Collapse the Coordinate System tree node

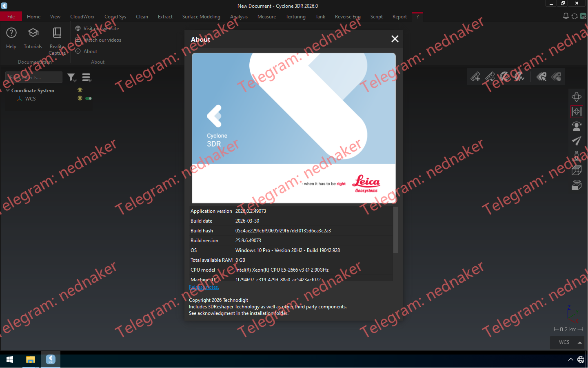tap(8, 90)
